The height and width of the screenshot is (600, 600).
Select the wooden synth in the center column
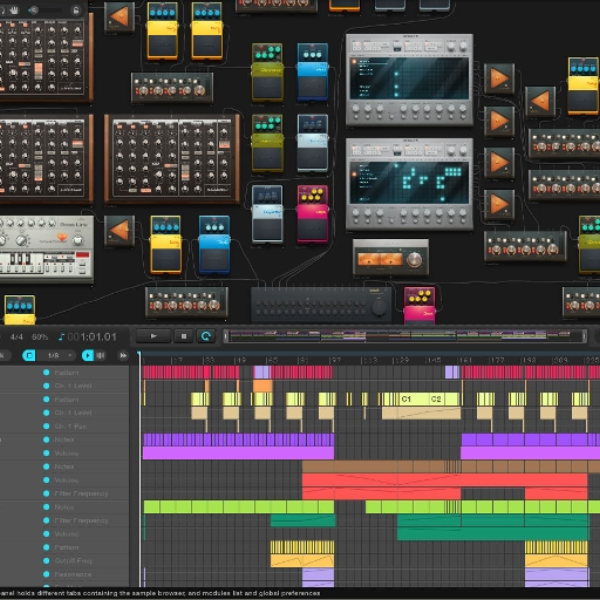click(172, 158)
